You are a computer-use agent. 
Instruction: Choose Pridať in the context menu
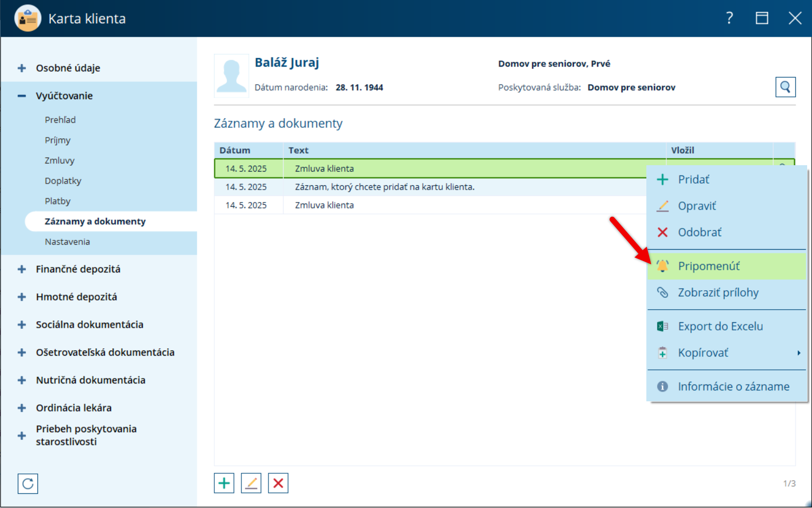pyautogui.click(x=727, y=179)
